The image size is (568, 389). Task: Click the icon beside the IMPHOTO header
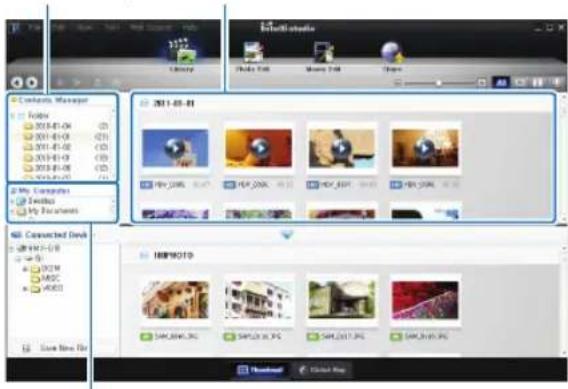click(x=144, y=256)
